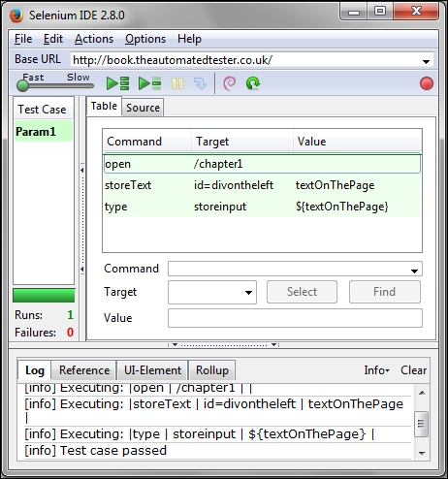Screen dimensions: 448x479
Task: Open the Edit menu
Action: coord(53,39)
